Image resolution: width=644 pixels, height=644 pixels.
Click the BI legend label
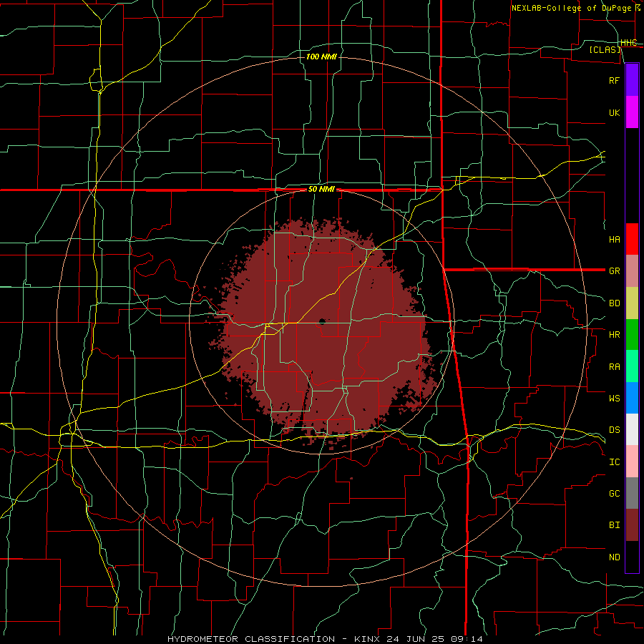pyautogui.click(x=614, y=525)
